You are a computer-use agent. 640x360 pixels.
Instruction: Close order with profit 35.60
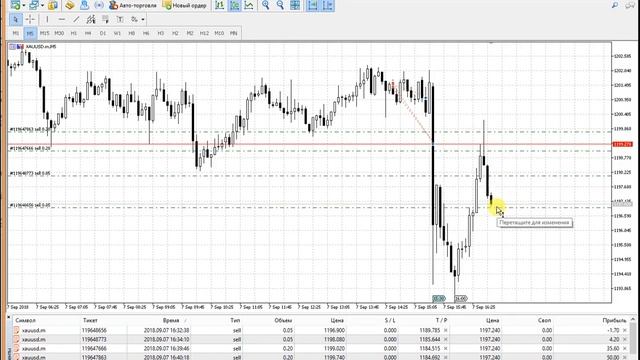pos(625,349)
